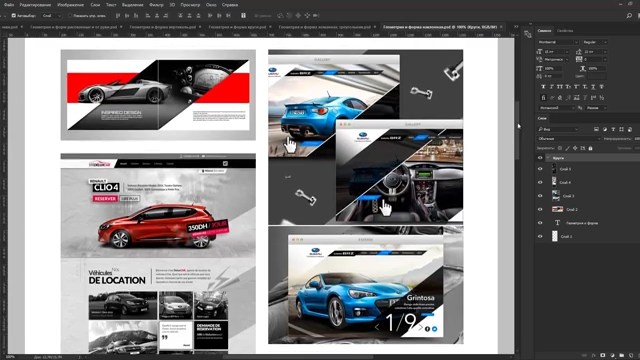Click the lock all layer icon

(x=590, y=148)
